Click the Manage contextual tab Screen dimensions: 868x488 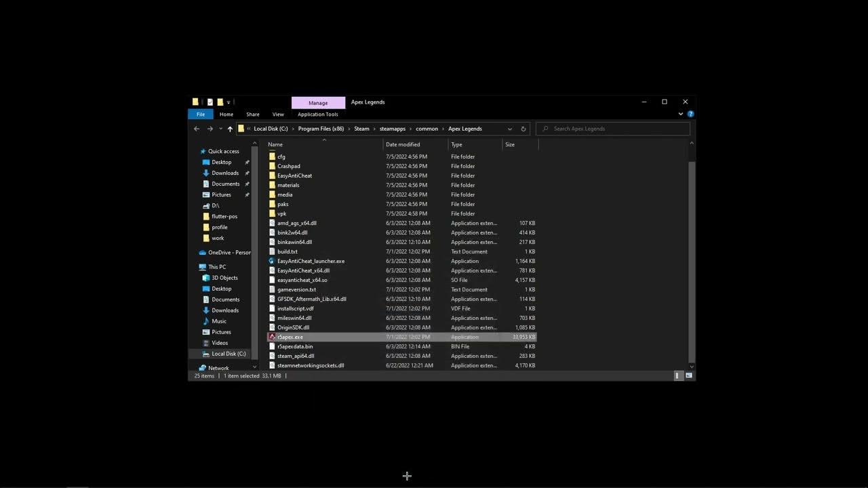[318, 102]
